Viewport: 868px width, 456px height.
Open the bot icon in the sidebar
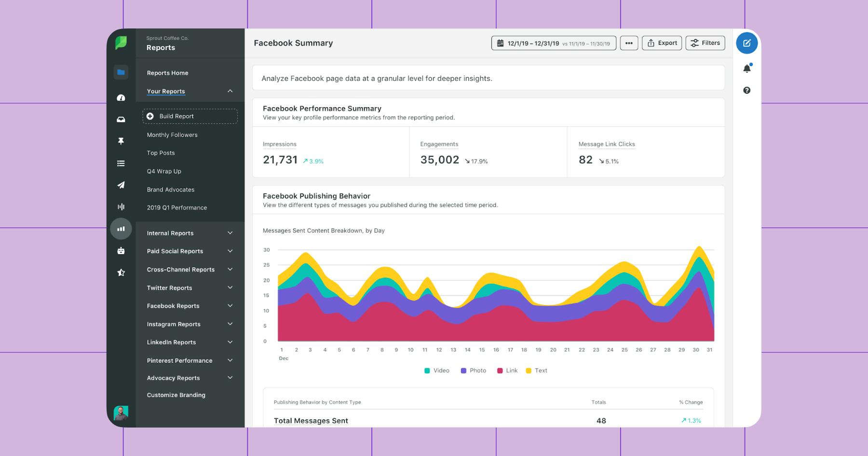coord(121,250)
